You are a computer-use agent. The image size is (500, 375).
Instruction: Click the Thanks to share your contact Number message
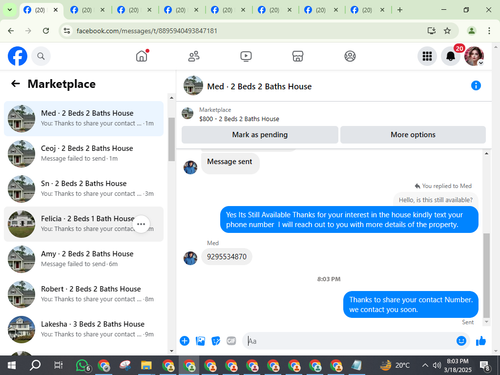(411, 305)
